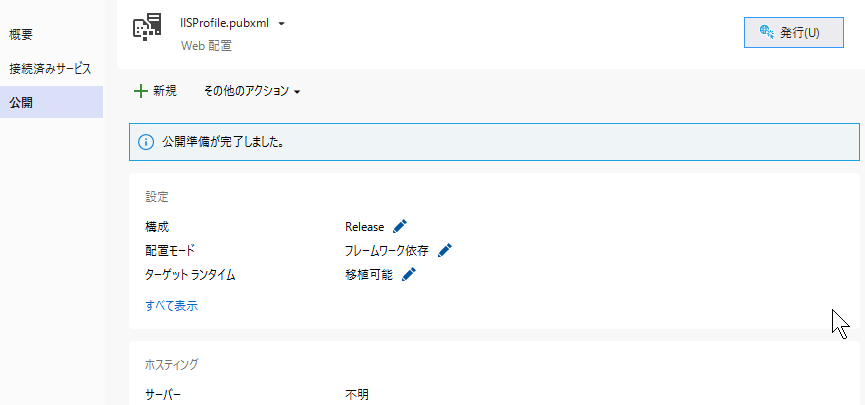The height and width of the screenshot is (405, 865).
Task: Click the 発行(U) publish button
Action: coord(793,33)
